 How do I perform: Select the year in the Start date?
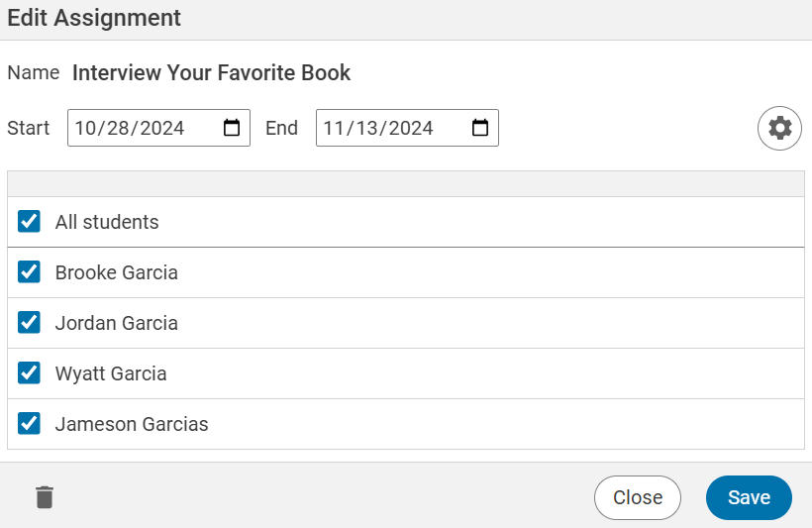click(x=161, y=128)
